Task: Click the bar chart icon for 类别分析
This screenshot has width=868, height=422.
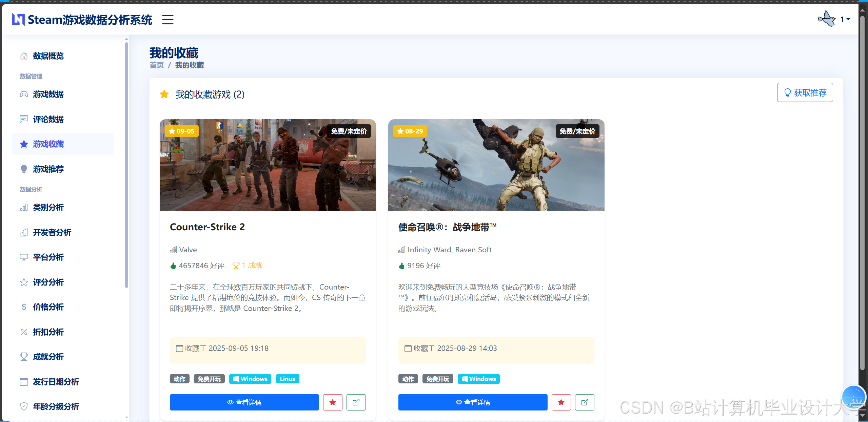Action: (24, 207)
